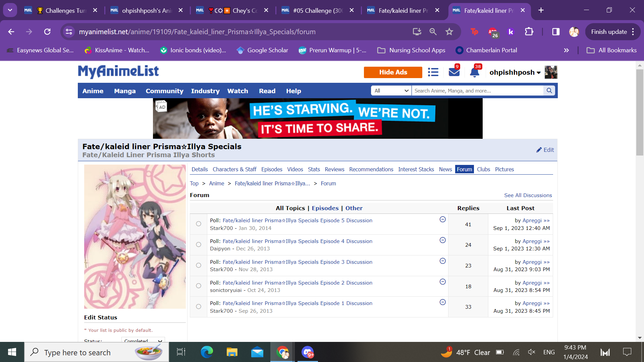
Task: Select the radio button for Episode 5 Discussion
Action: (x=199, y=224)
